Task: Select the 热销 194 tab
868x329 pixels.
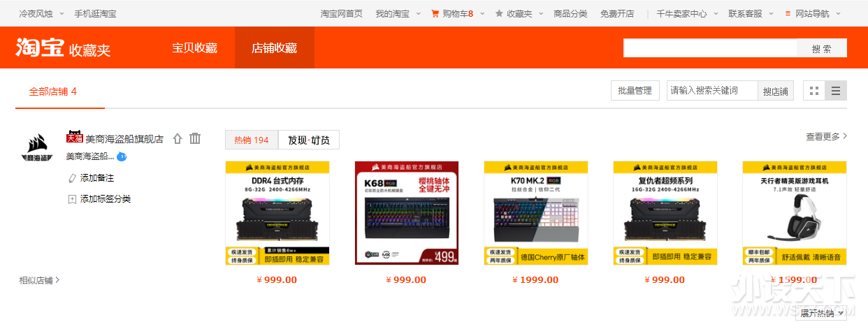Action: click(x=252, y=140)
